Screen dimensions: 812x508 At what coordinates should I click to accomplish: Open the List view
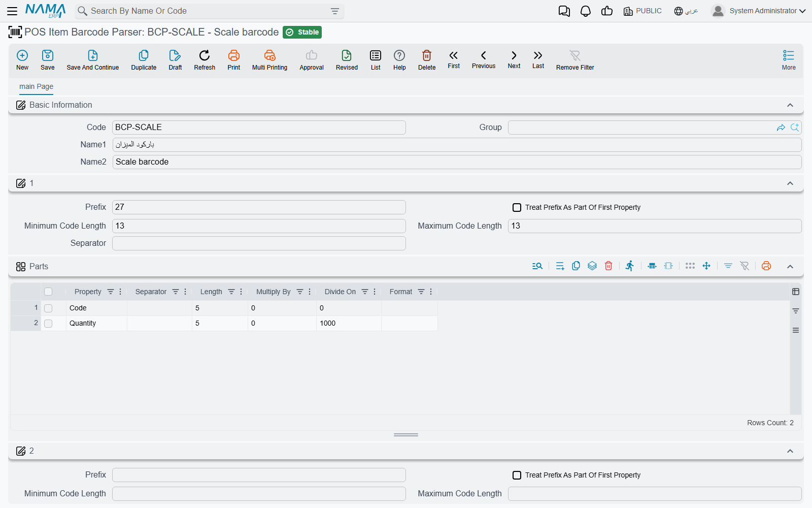376,60
